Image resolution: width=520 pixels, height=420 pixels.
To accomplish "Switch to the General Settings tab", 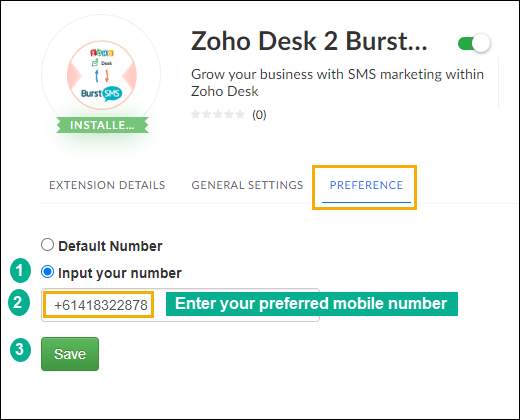I will tap(247, 185).
